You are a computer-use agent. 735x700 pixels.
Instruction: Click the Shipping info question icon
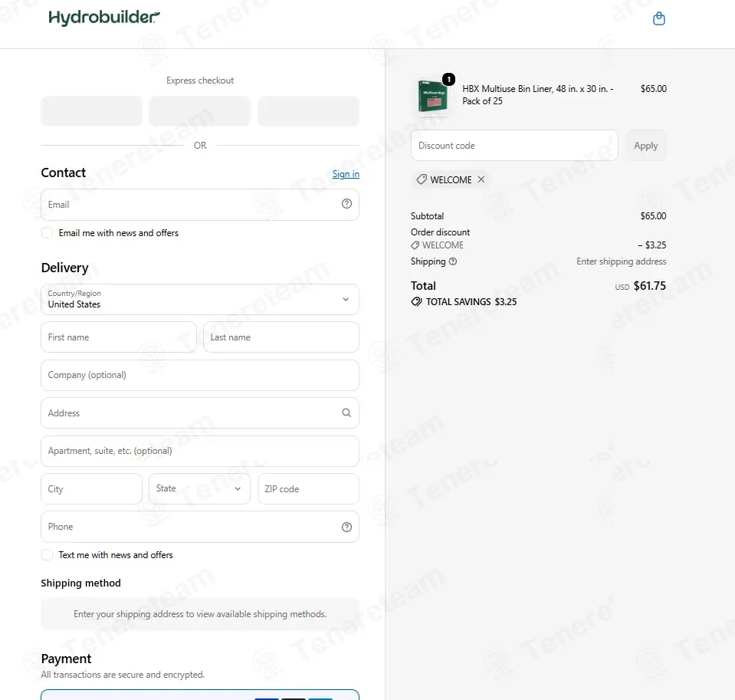coord(453,261)
